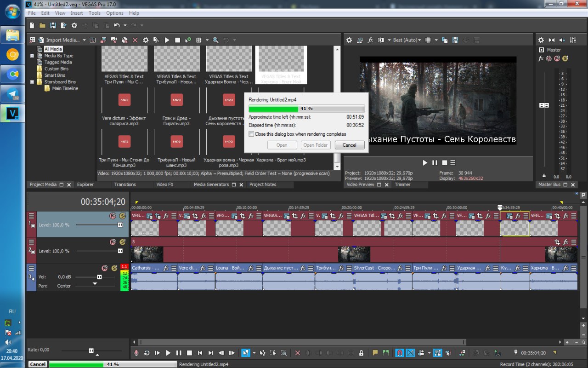Click the Search media bins magnifier icon
The image size is (588, 368).
click(x=215, y=40)
